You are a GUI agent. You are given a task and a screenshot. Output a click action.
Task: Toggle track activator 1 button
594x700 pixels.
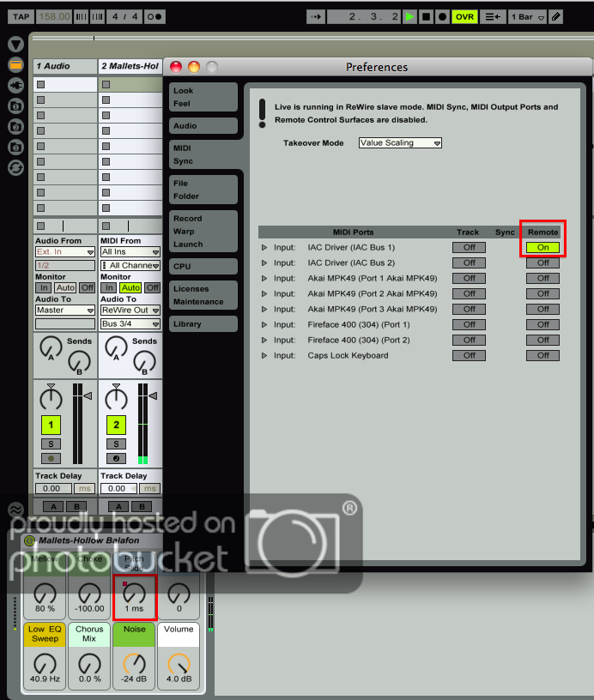click(x=51, y=425)
